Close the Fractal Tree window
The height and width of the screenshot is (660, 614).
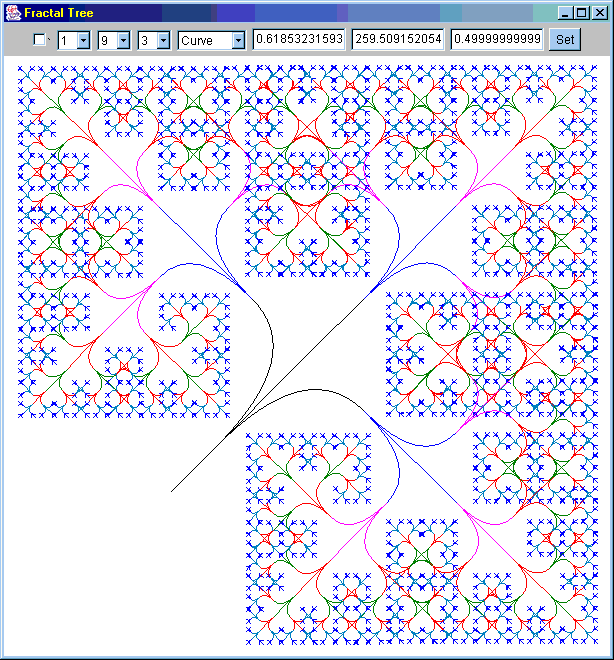pos(599,13)
